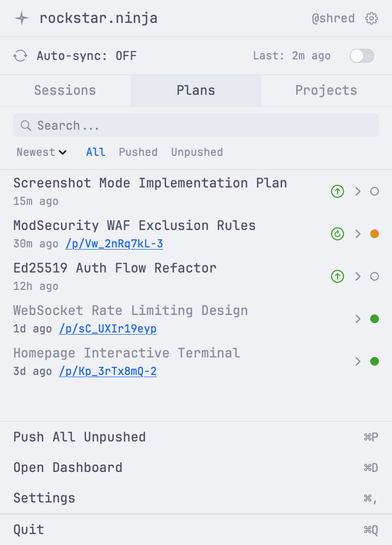Screen dimensions: 392x545
Task: Expand the WebSocket Rate Limiting Design entry
Action: point(358,319)
